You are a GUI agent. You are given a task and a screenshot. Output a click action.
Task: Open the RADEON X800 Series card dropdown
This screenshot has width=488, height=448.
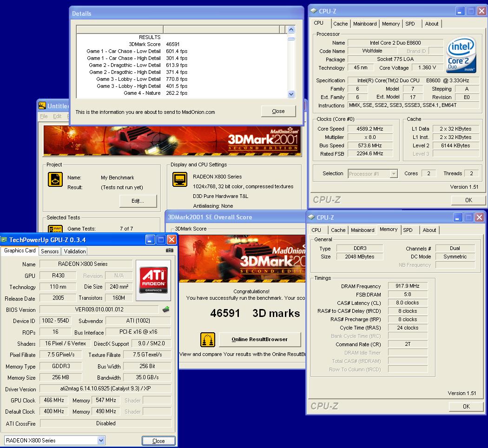101,440
